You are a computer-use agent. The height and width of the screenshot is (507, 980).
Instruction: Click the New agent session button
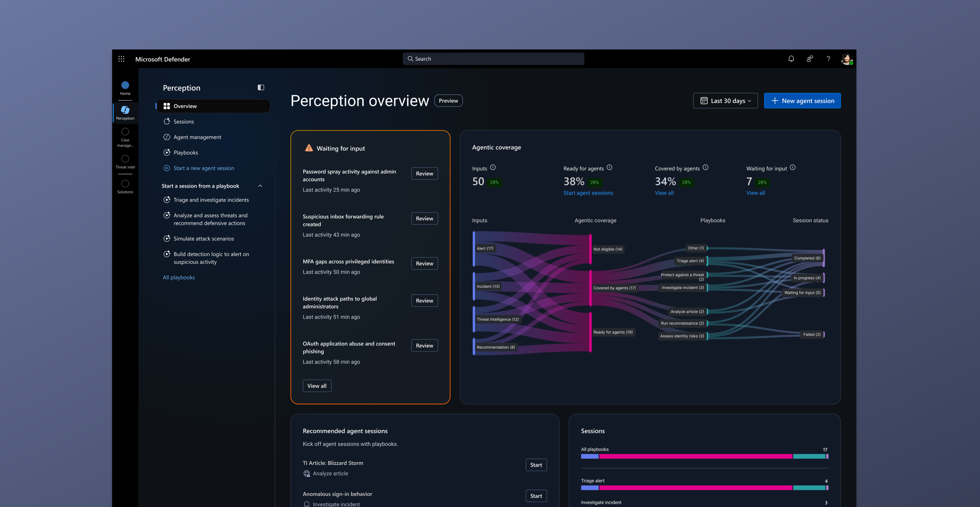click(802, 101)
